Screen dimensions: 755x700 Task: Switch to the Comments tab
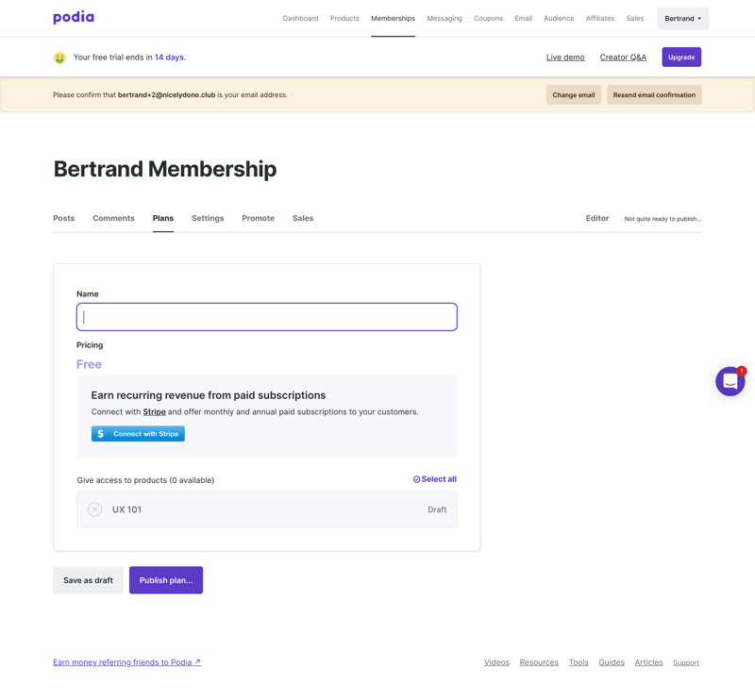[x=113, y=218]
